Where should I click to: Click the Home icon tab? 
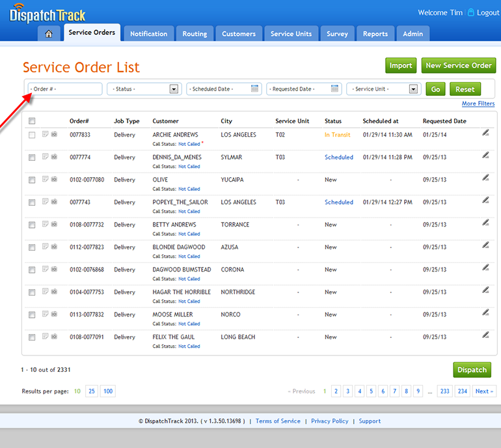(x=49, y=34)
